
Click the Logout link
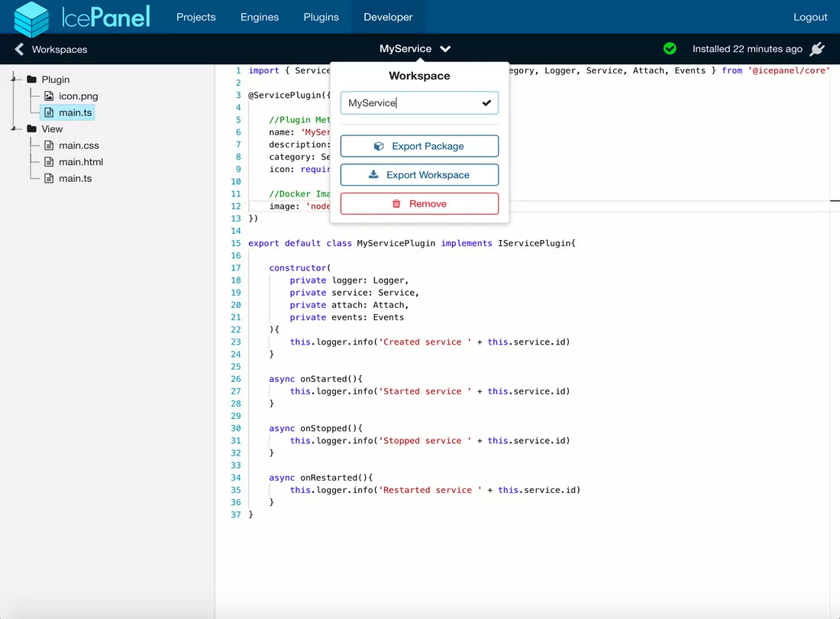[809, 16]
